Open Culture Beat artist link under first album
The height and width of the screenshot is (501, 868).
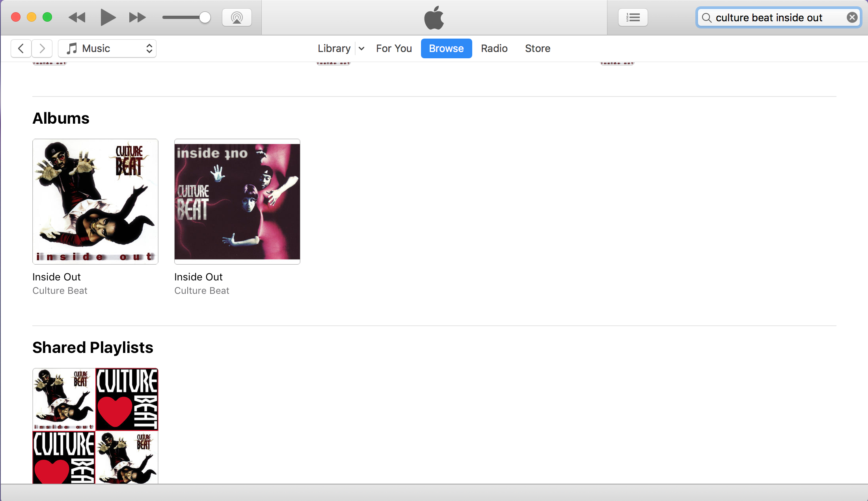click(x=60, y=291)
